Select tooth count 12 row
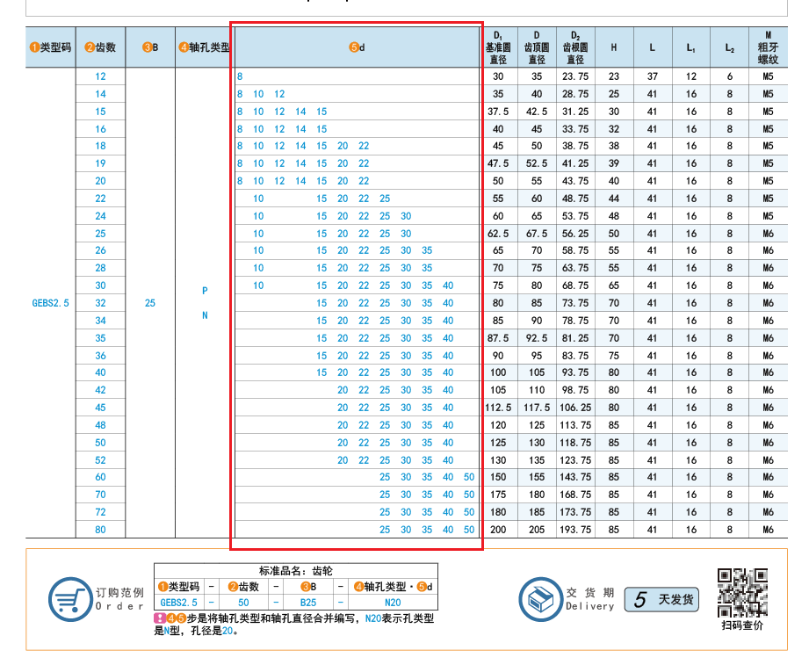809x672 pixels. click(x=101, y=76)
